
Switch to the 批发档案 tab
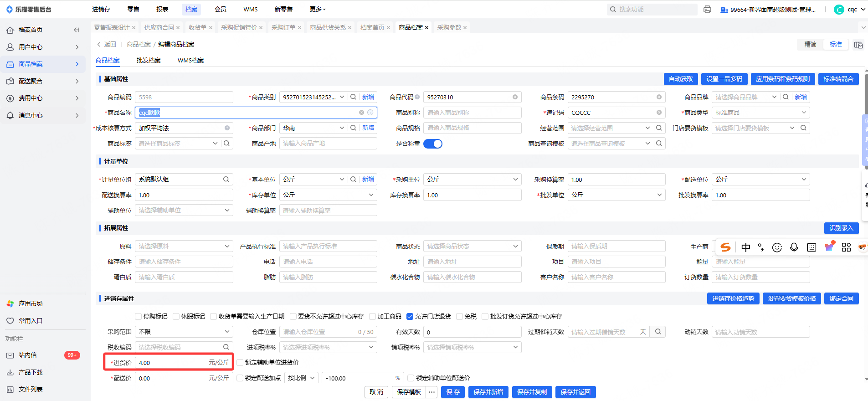pyautogui.click(x=149, y=60)
